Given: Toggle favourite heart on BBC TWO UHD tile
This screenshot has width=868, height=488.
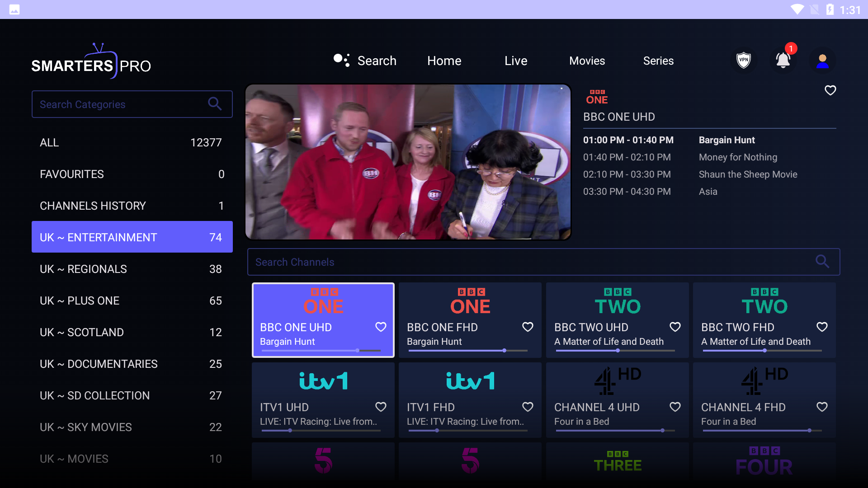Looking at the screenshot, I should point(675,327).
